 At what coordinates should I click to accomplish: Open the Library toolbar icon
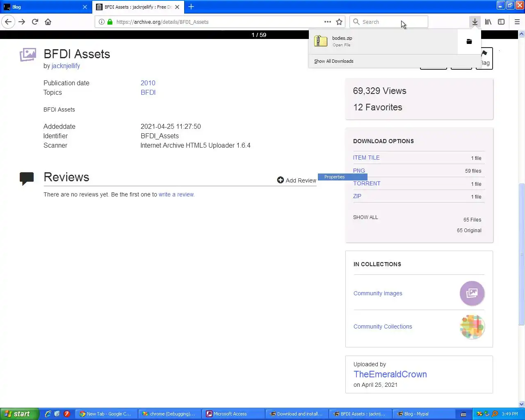point(488,22)
